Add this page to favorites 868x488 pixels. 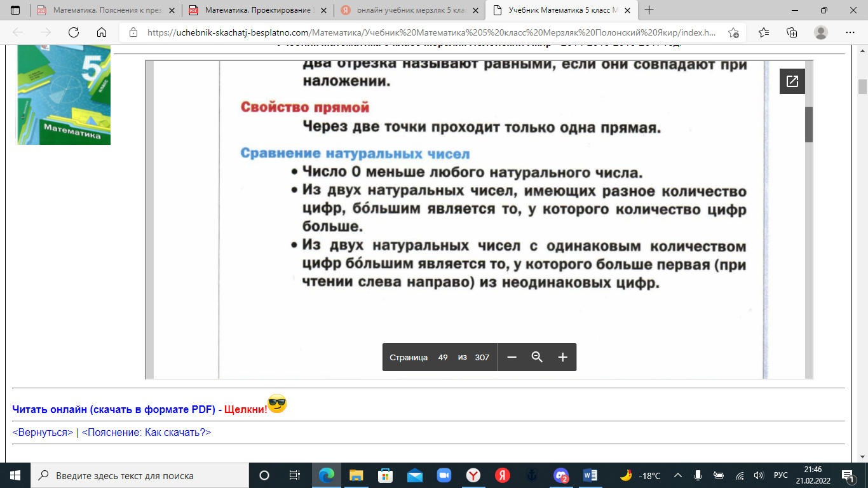pos(733,32)
